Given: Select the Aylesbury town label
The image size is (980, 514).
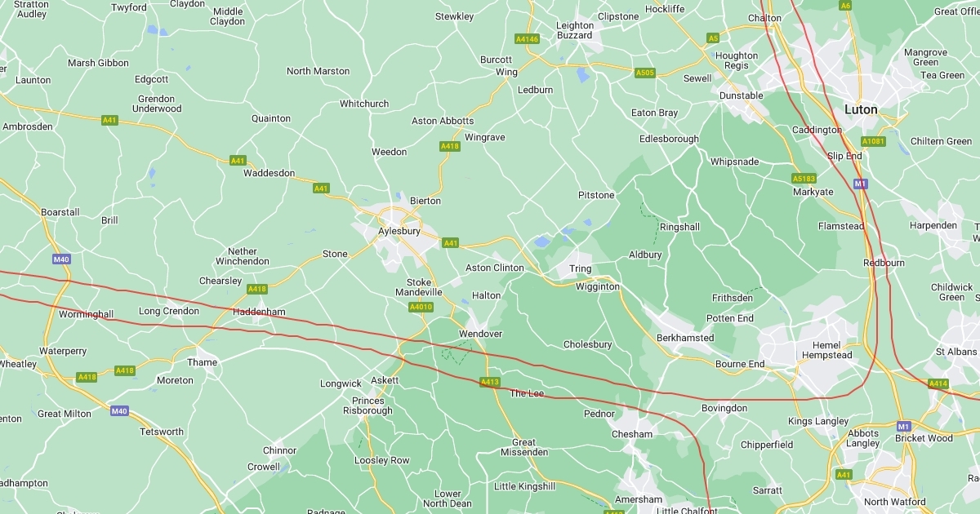Looking at the screenshot, I should (x=399, y=231).
